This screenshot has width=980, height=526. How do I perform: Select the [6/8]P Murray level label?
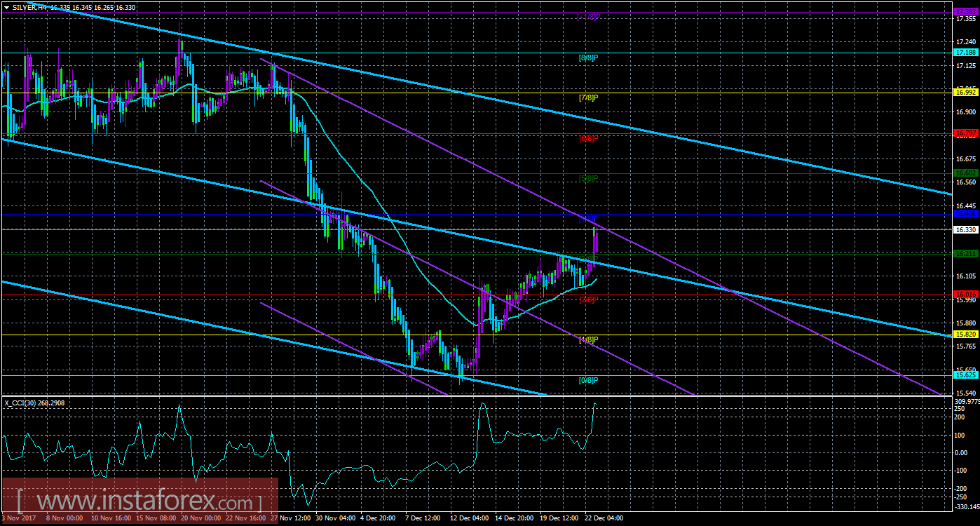click(x=588, y=138)
